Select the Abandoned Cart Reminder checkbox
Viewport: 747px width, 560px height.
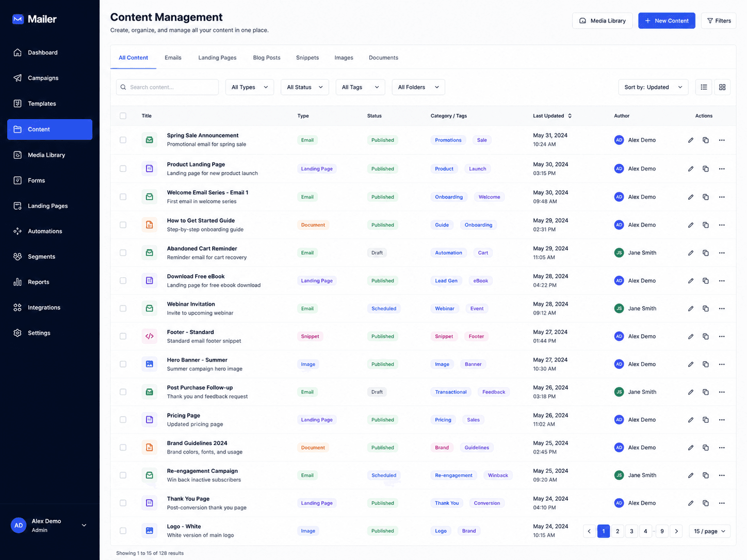click(123, 253)
